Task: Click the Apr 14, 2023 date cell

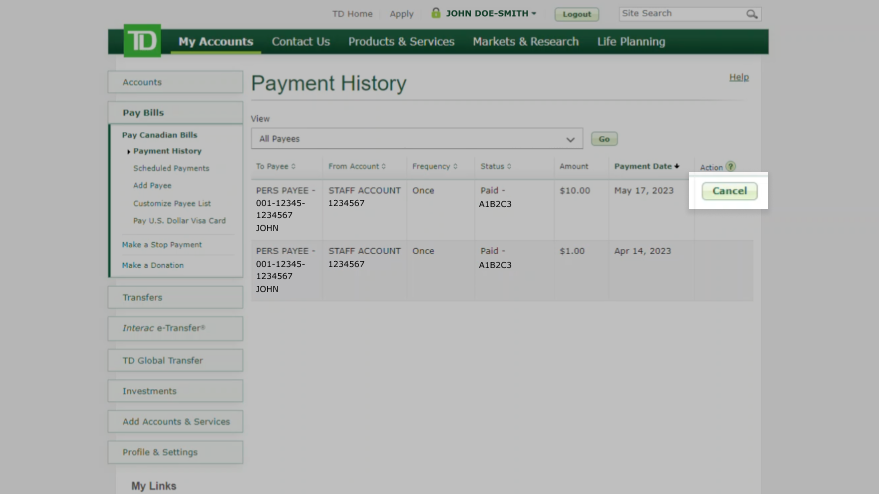Action: pyautogui.click(x=642, y=251)
